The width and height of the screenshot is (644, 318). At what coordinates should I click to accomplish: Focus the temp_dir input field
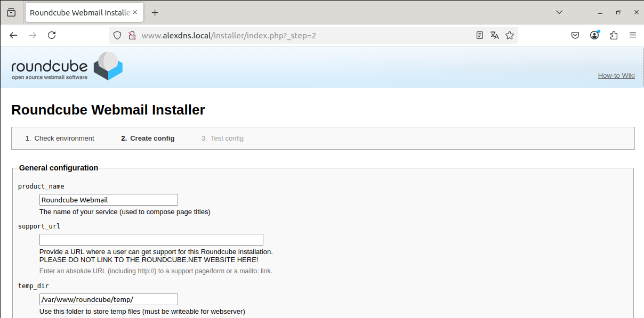[109, 299]
